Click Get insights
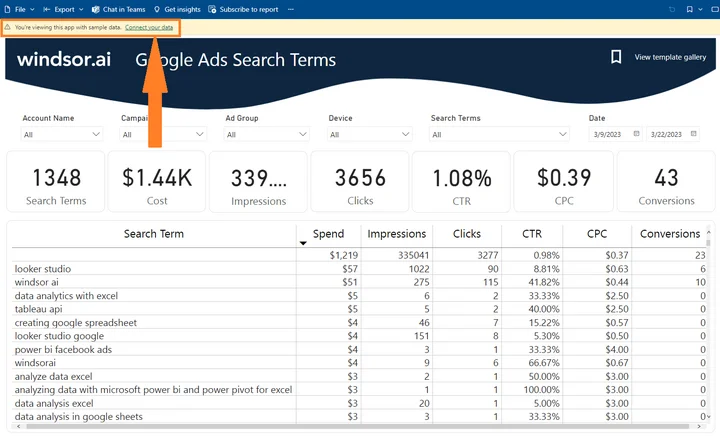This screenshot has width=720, height=437. (178, 9)
